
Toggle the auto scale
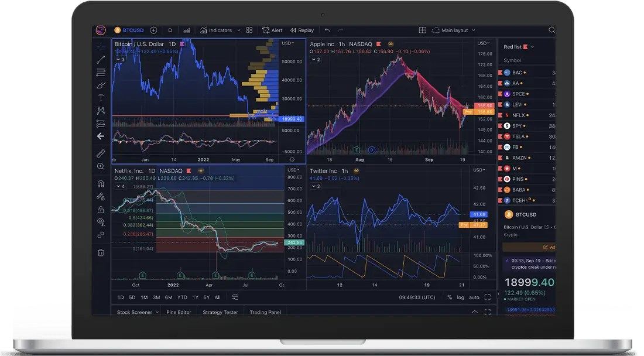point(474,297)
